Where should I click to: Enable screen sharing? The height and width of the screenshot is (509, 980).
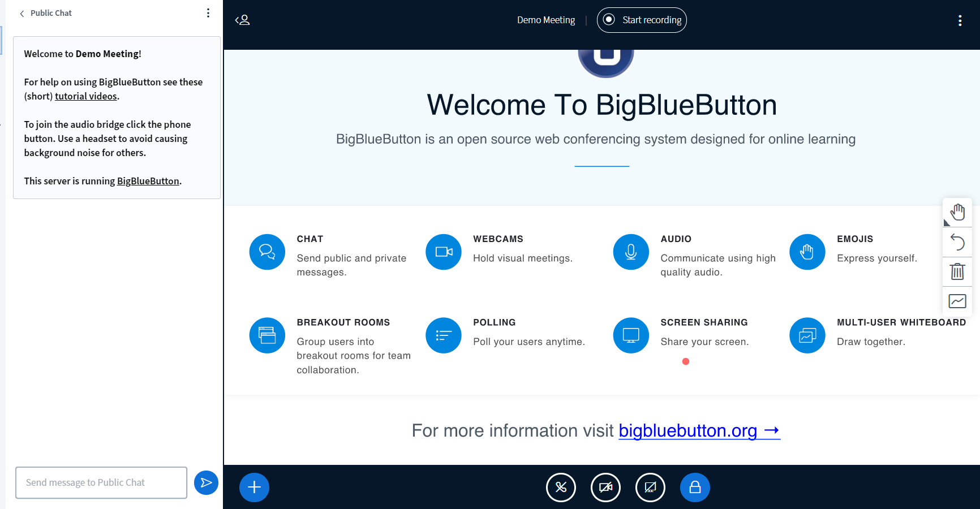650,487
